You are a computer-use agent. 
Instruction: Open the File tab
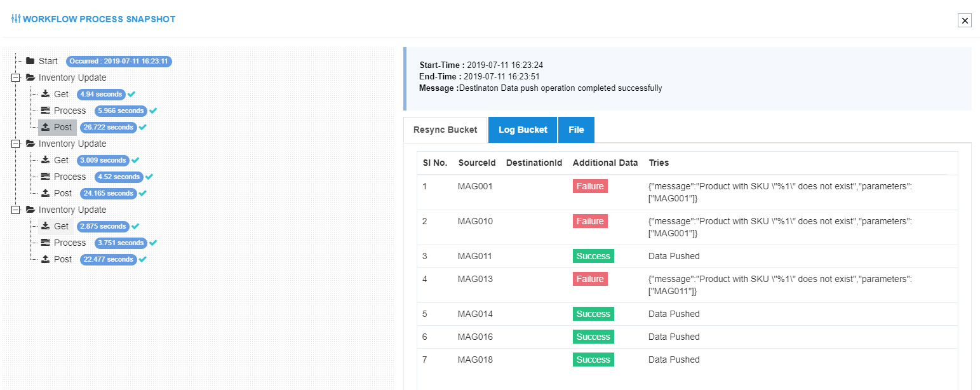coord(576,130)
